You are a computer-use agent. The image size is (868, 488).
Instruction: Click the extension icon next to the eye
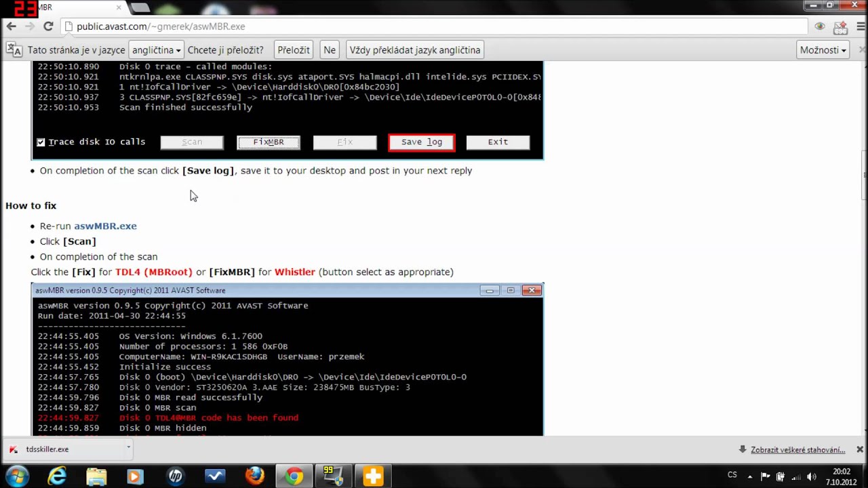pyautogui.click(x=840, y=26)
